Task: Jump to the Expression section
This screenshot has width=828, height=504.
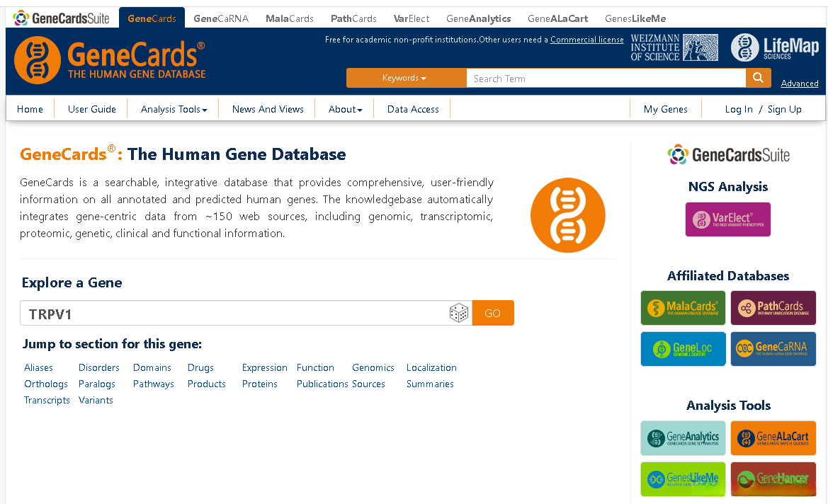Action: click(265, 367)
